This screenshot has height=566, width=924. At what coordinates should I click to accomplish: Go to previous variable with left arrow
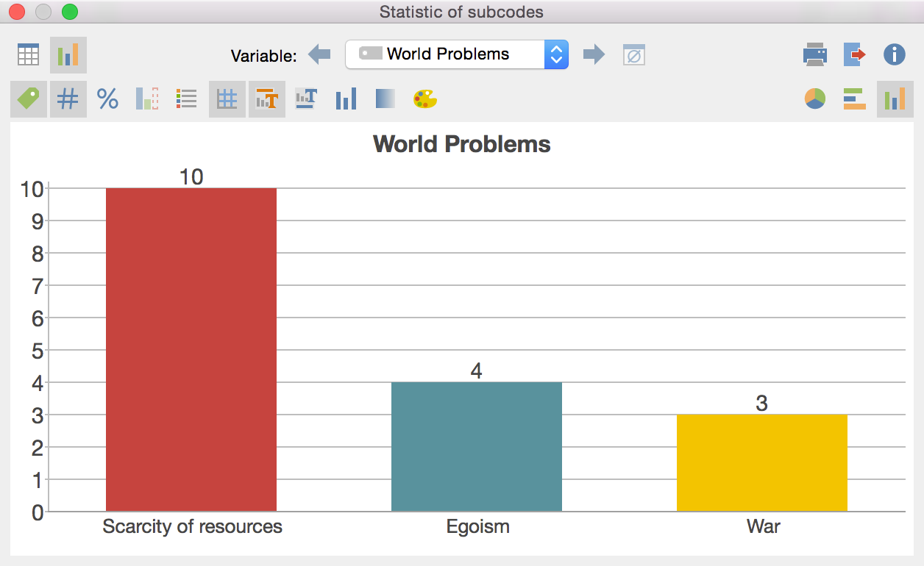coord(319,54)
